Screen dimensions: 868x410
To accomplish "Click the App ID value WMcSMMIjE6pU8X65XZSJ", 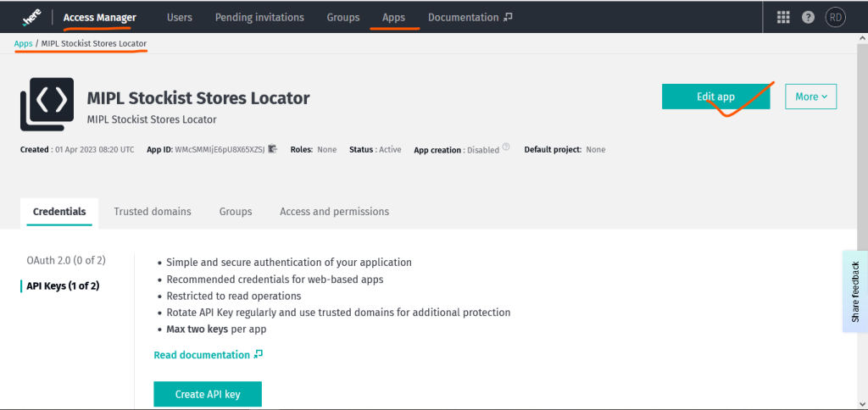I will pyautogui.click(x=220, y=149).
